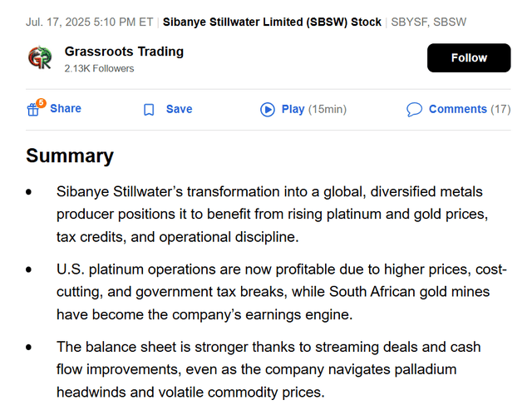Click the Share text label

(66, 109)
